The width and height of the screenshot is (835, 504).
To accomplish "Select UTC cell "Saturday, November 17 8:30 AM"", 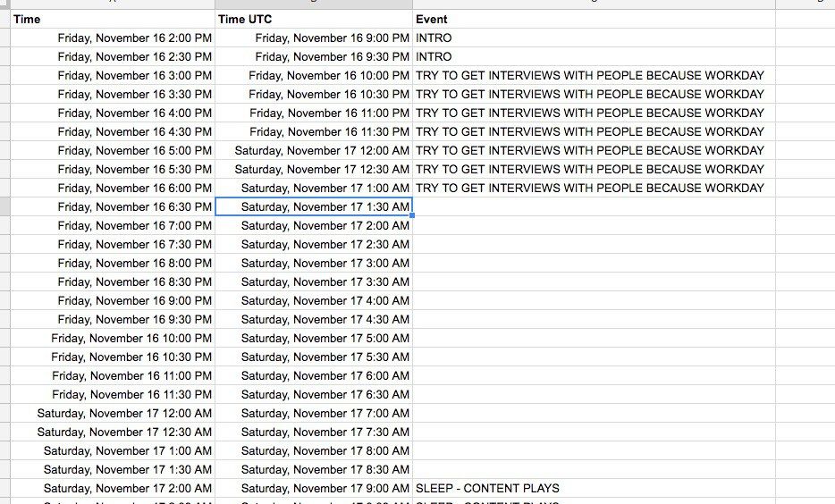I will point(325,469).
